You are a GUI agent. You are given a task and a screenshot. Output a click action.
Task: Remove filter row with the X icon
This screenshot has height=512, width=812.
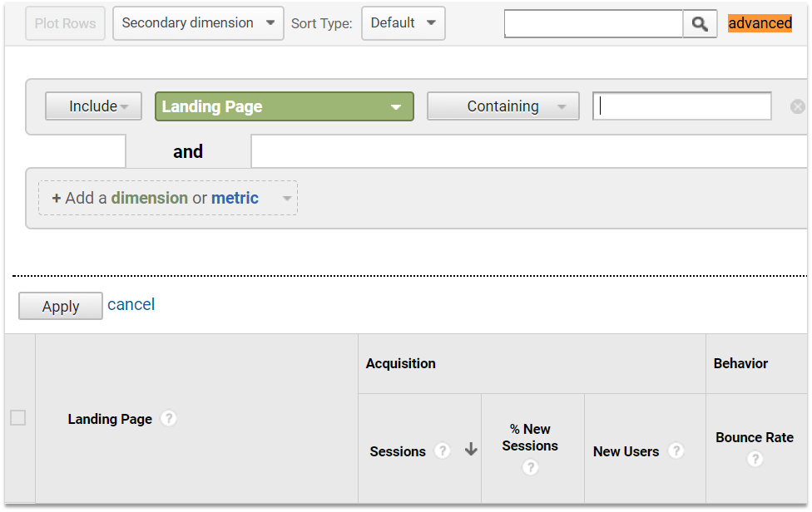[x=798, y=106]
